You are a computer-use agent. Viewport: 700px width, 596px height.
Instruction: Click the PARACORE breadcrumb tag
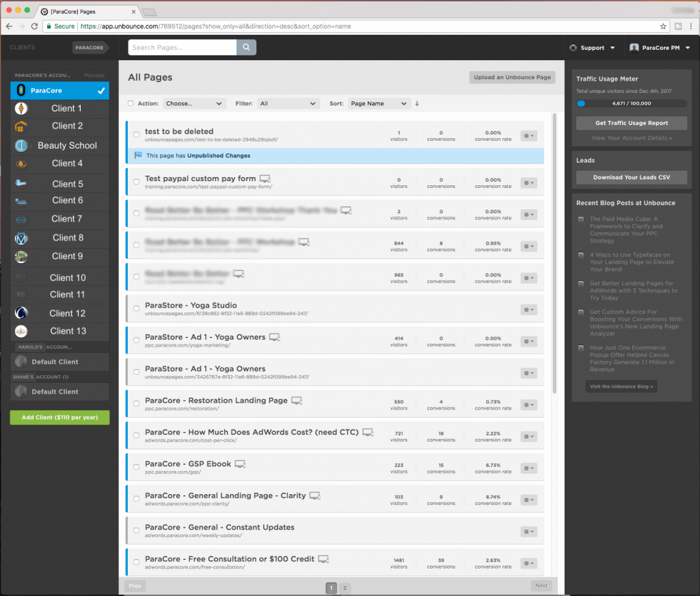90,48
